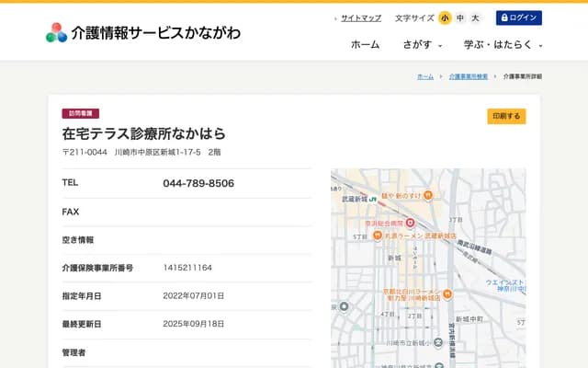This screenshot has height=368, width=588.
Task: Click the 管理者 row label
Action: 73,352
